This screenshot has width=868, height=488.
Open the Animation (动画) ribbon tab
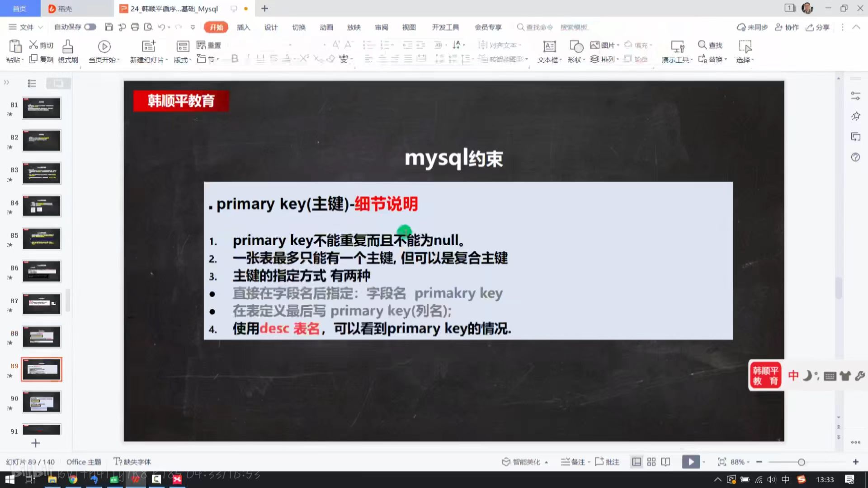coord(326,27)
